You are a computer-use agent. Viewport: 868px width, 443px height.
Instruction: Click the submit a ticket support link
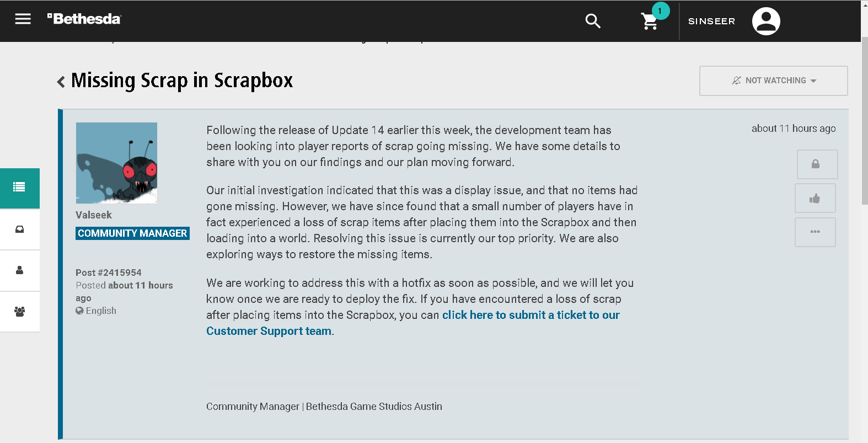point(413,323)
